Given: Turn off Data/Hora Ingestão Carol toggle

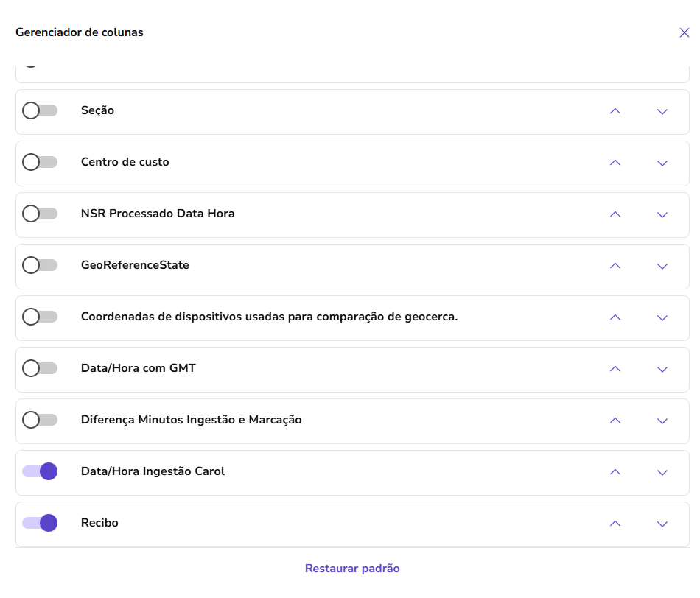Looking at the screenshot, I should [x=40, y=471].
